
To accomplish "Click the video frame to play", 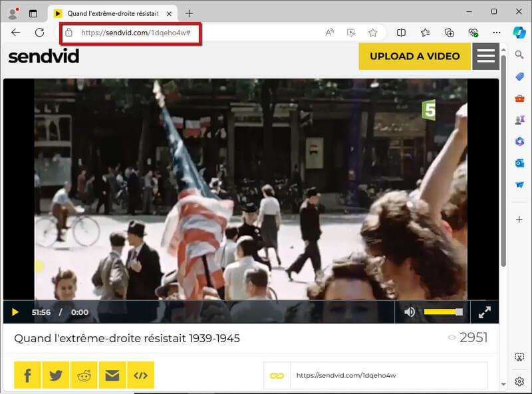I will point(251,189).
